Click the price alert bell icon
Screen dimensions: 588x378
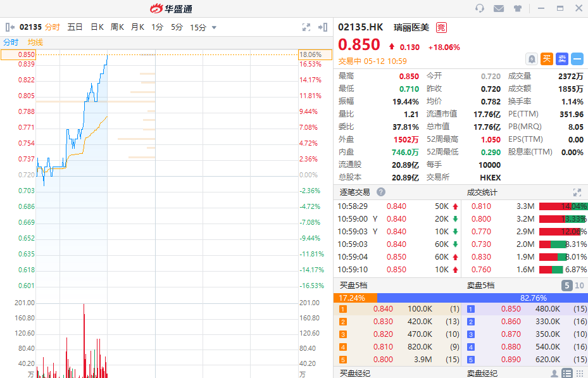(531, 59)
